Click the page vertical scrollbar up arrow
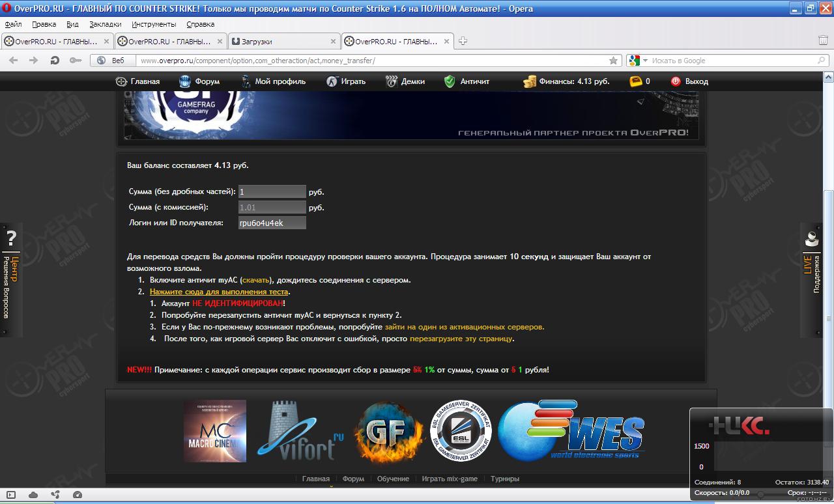 pyautogui.click(x=829, y=77)
